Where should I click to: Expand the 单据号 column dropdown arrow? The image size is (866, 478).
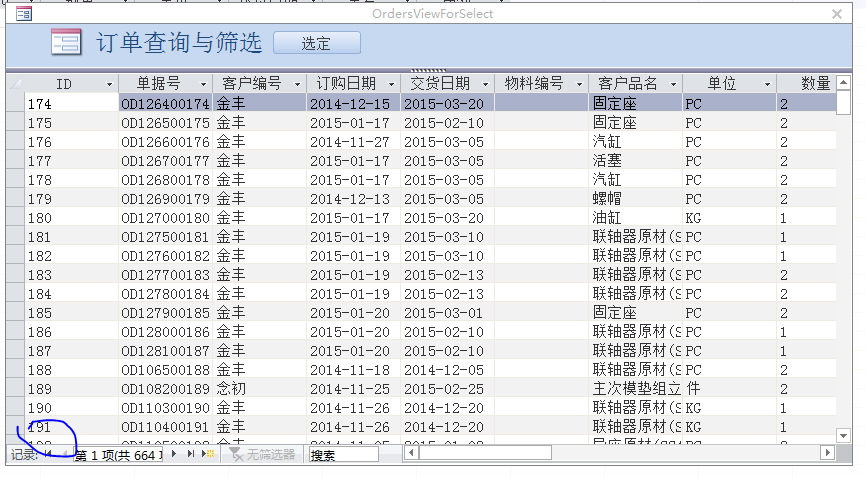pyautogui.click(x=203, y=84)
